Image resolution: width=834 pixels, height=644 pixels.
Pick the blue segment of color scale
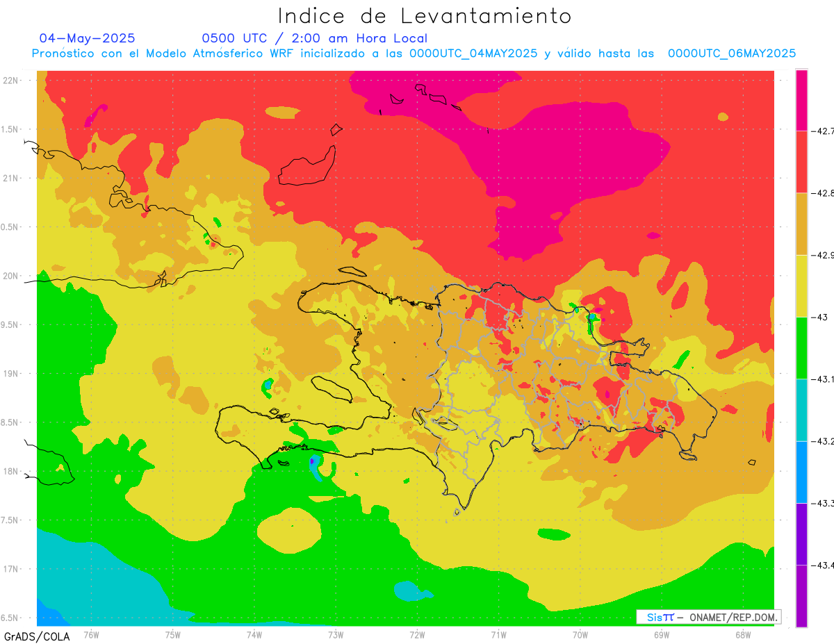[801, 472]
